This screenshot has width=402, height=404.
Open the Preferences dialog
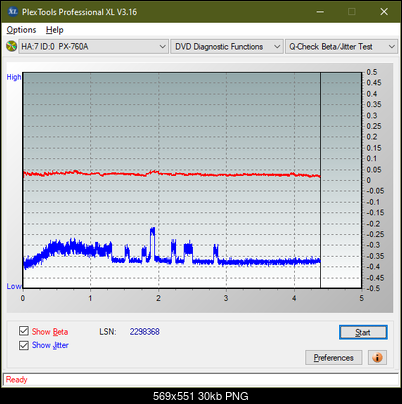(x=333, y=358)
